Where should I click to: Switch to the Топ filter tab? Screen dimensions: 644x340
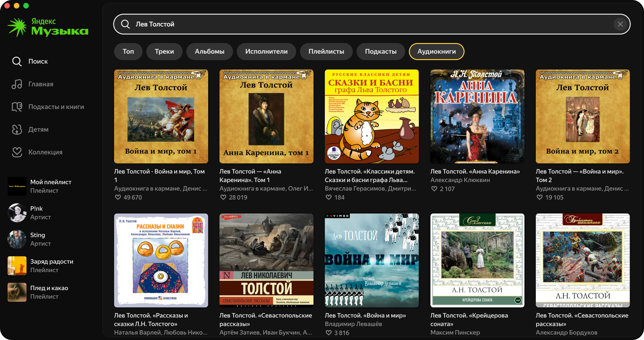click(x=128, y=52)
